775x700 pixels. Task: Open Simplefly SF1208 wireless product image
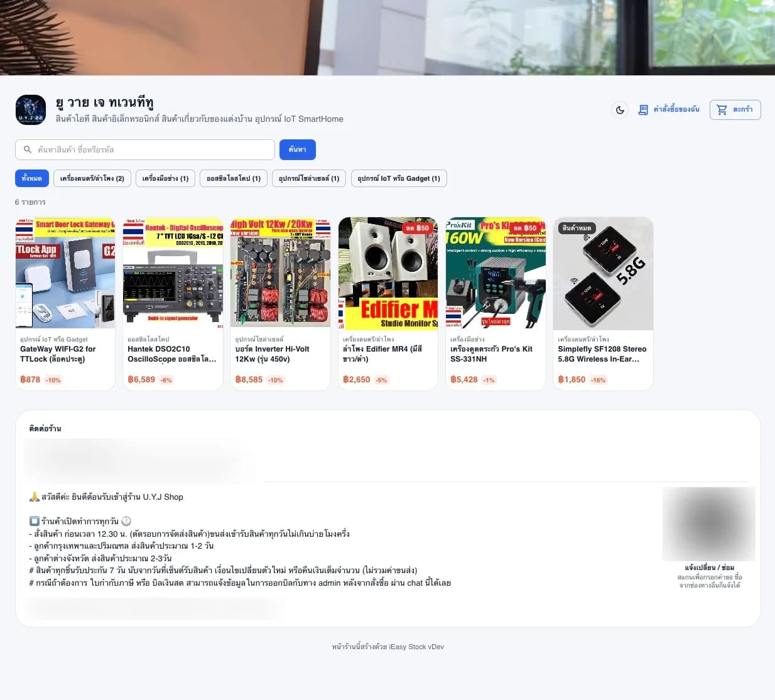(x=603, y=272)
